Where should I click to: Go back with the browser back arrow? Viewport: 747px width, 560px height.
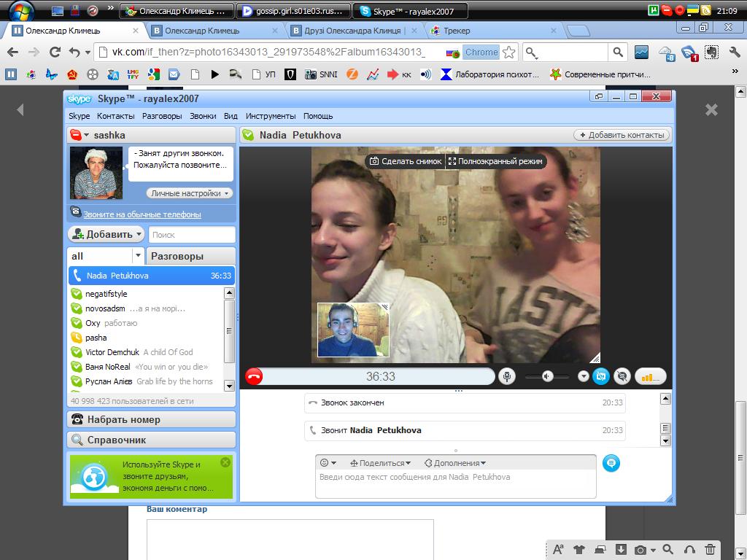pyautogui.click(x=13, y=52)
